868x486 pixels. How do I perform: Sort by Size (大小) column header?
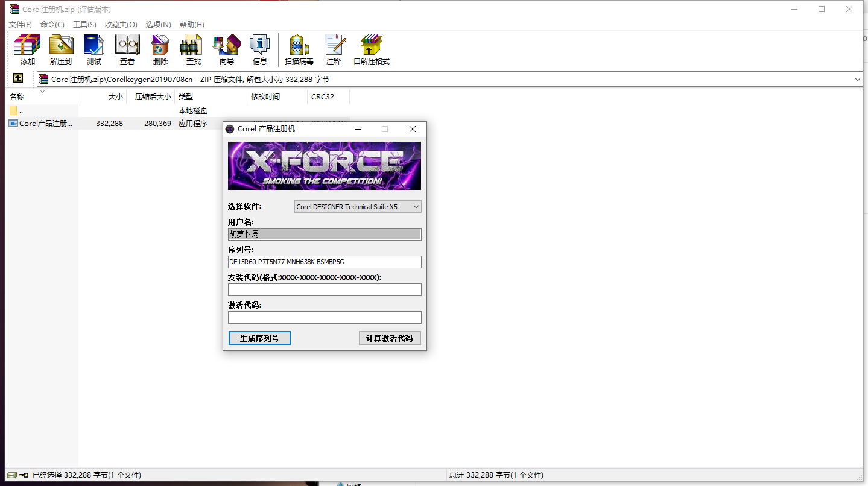click(103, 97)
